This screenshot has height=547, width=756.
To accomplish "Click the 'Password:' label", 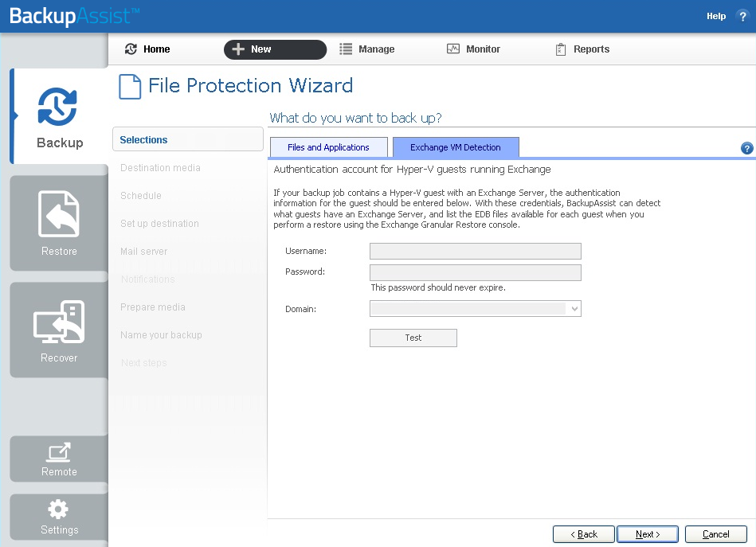I will [305, 272].
